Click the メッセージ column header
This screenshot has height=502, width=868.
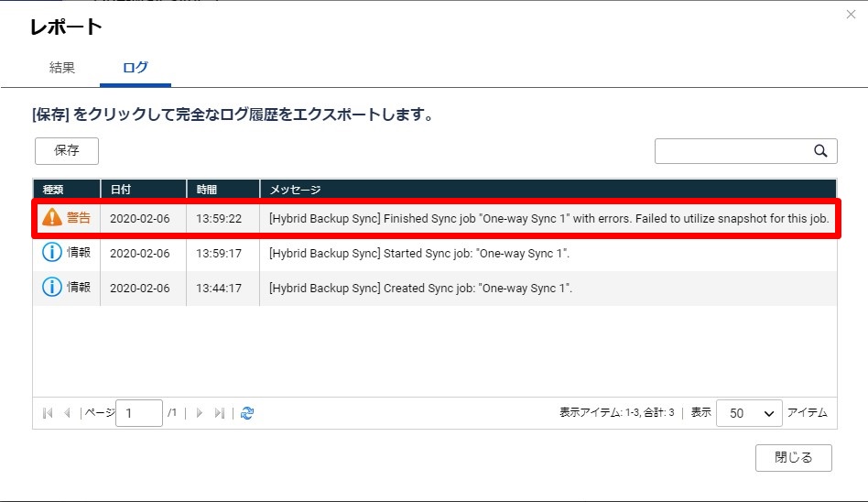point(548,190)
